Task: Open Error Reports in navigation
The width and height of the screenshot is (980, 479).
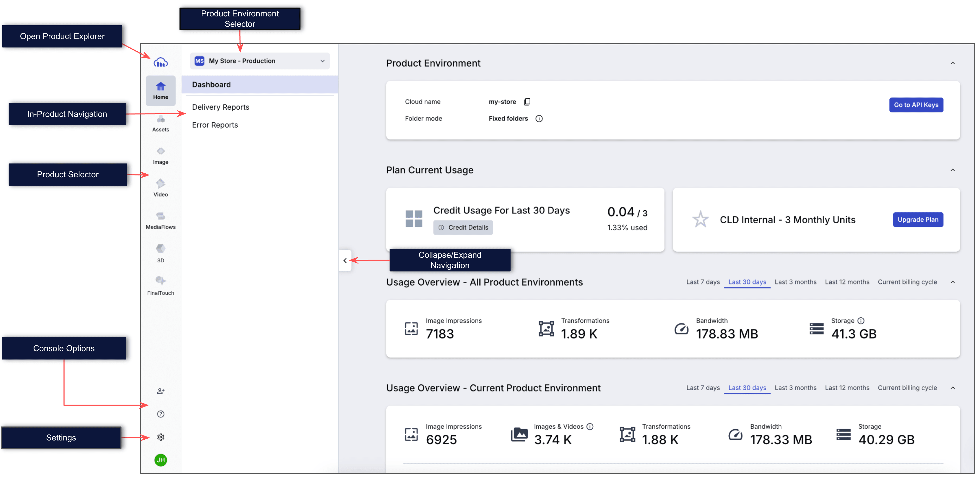Action: pyautogui.click(x=215, y=125)
